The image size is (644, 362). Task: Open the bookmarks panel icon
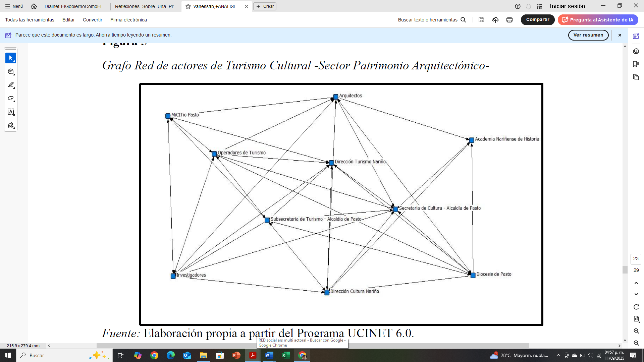(x=636, y=64)
